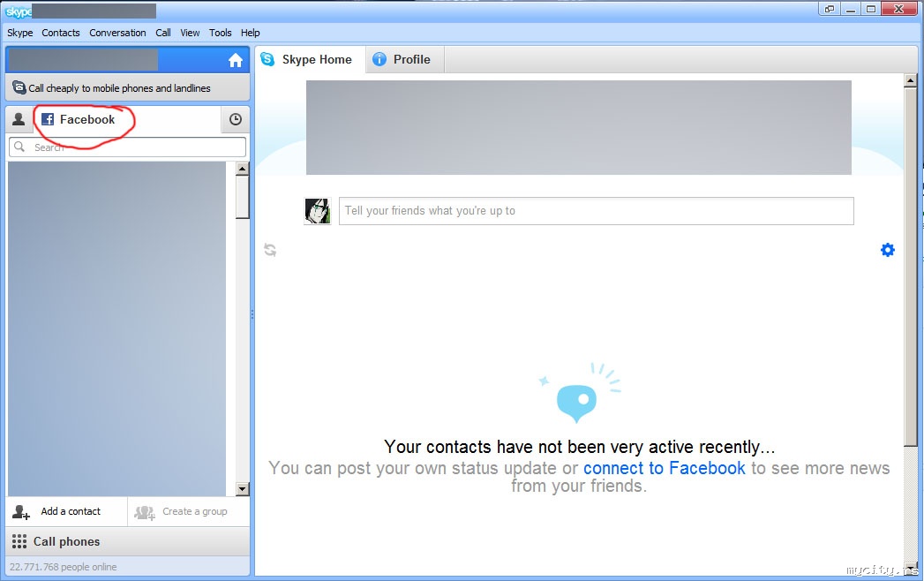This screenshot has height=581, width=924.
Task: Refresh the Skype Home feed
Action: (270, 250)
